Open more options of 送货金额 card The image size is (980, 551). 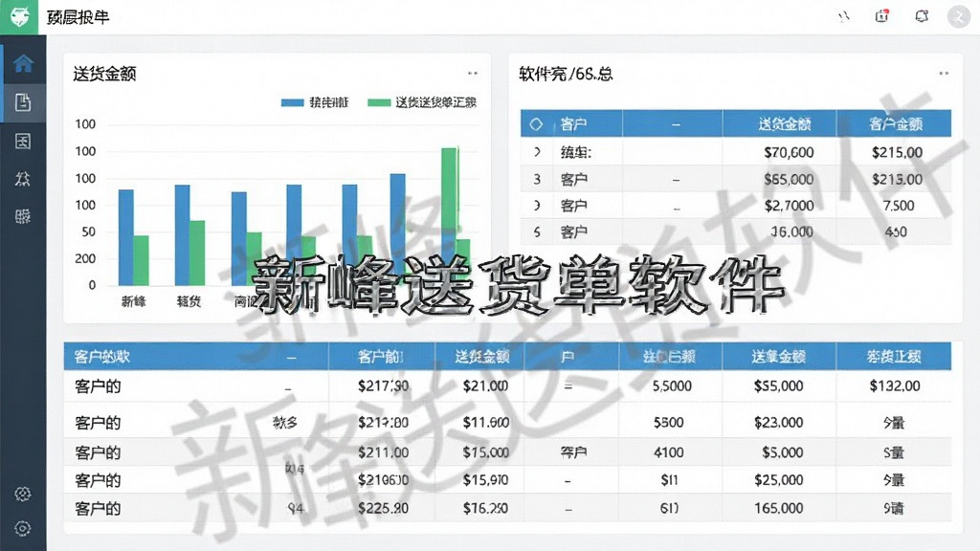point(473,74)
